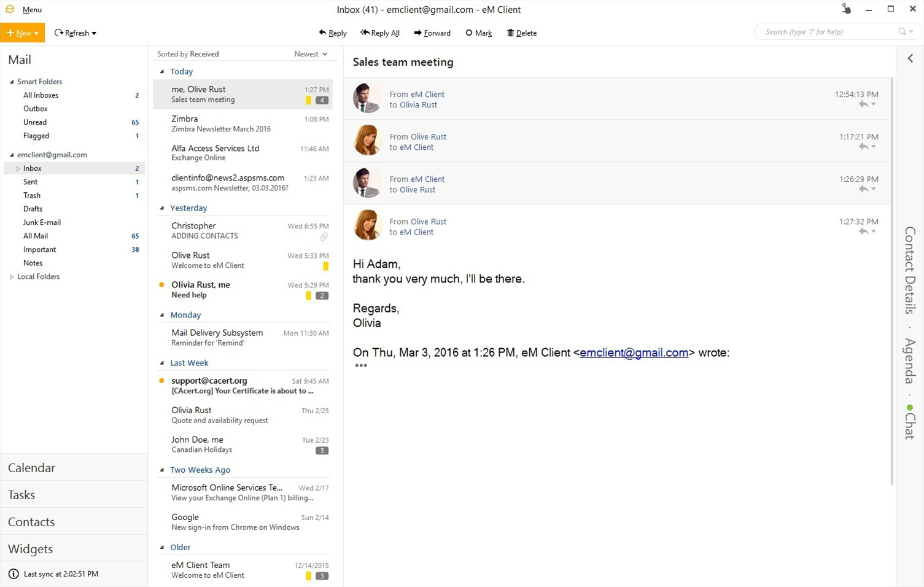Click the emclient@gmail.com email link

click(x=634, y=352)
